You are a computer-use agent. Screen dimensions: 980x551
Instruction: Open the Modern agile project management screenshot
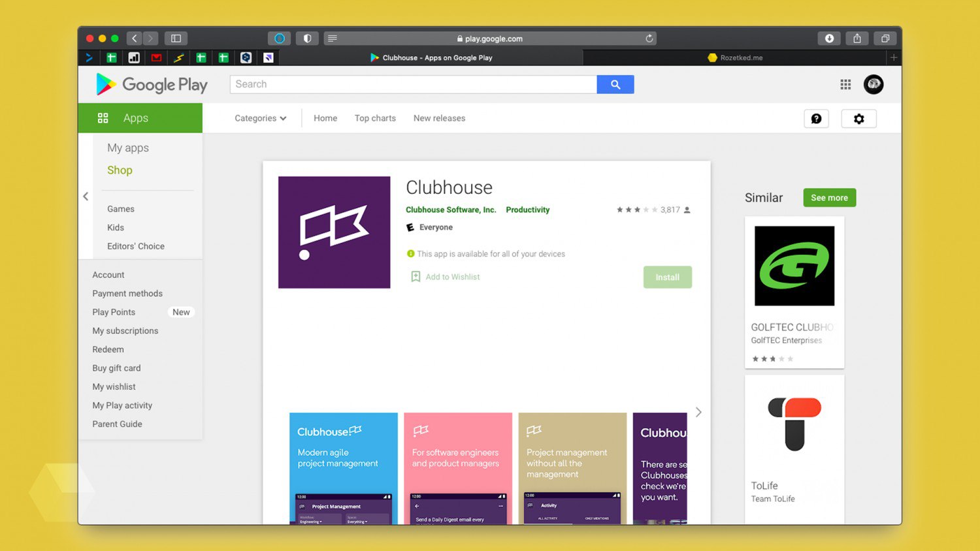coord(344,468)
